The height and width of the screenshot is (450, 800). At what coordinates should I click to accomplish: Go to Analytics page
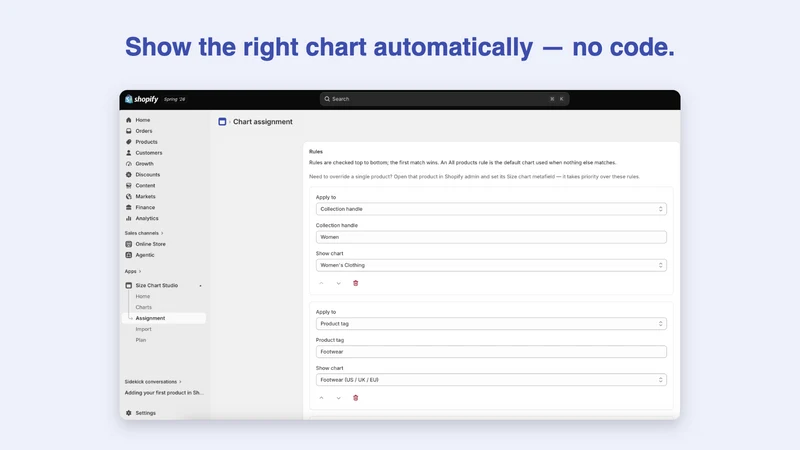tap(147, 218)
